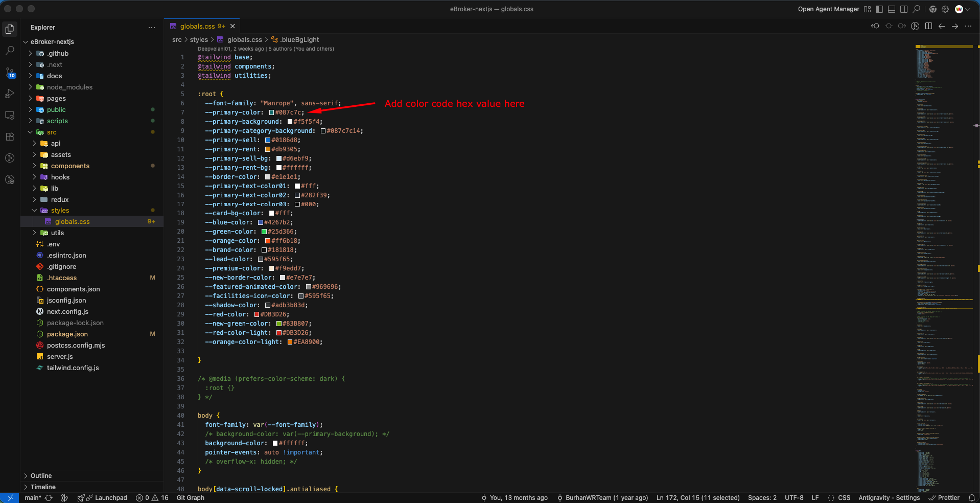Click 'Spaces: 2' indentation setting
The height and width of the screenshot is (503, 980).
pos(762,497)
